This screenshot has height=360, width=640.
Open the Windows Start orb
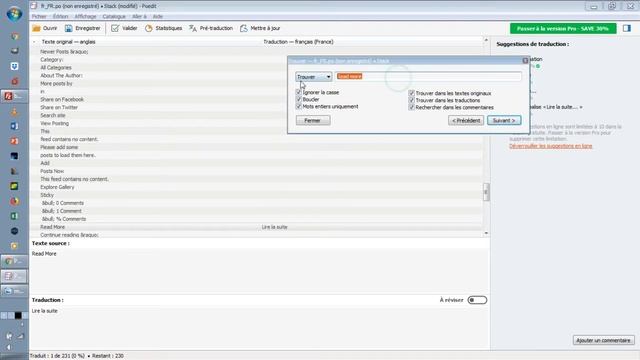click(14, 14)
